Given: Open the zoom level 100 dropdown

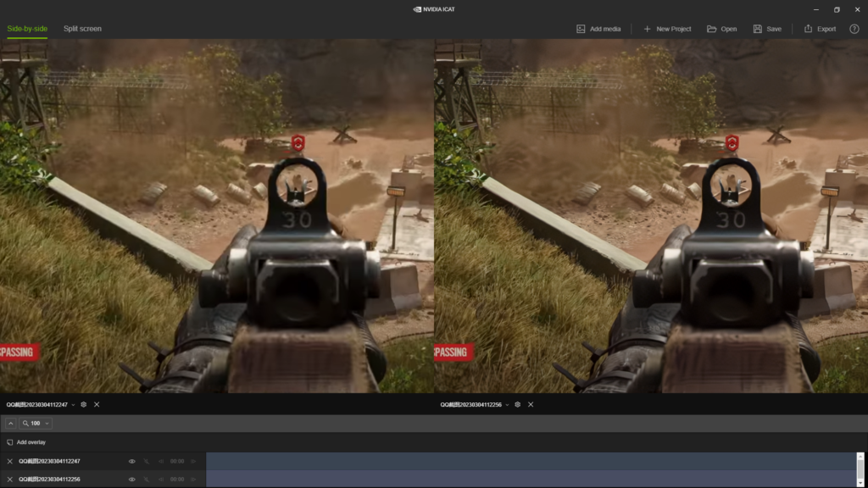Looking at the screenshot, I should pyautogui.click(x=36, y=424).
